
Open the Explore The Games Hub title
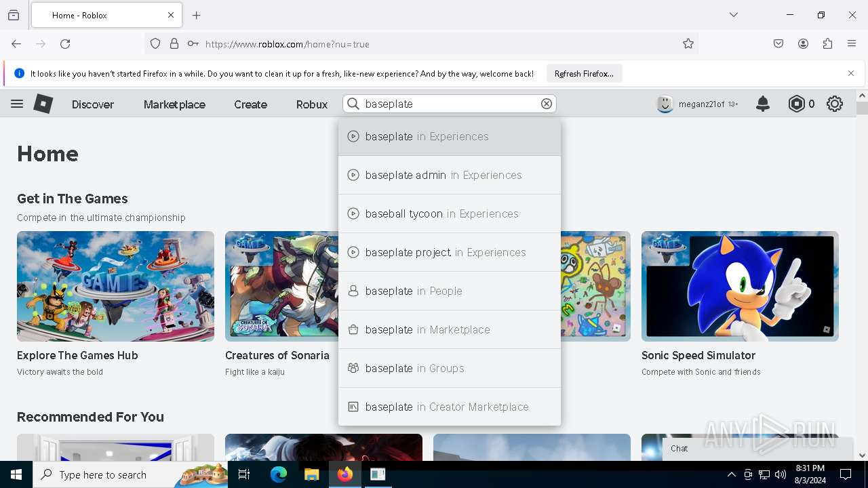click(77, 355)
